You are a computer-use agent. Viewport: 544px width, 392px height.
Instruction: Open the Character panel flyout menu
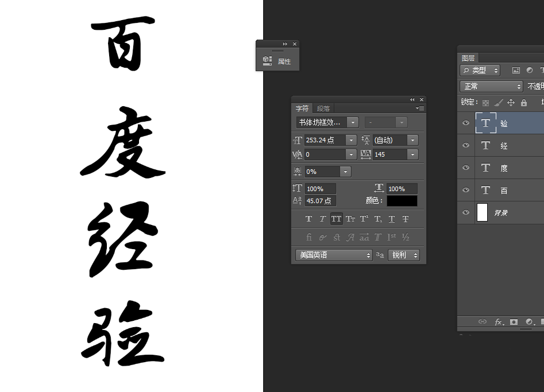click(420, 108)
